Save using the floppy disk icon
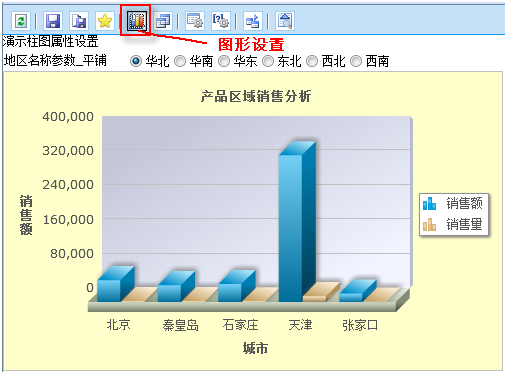The image size is (507, 374). tap(53, 21)
